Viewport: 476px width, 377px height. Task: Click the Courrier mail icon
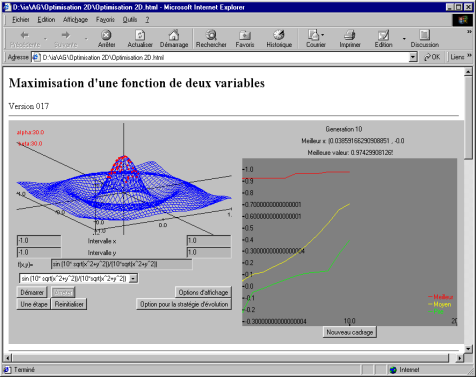(314, 35)
